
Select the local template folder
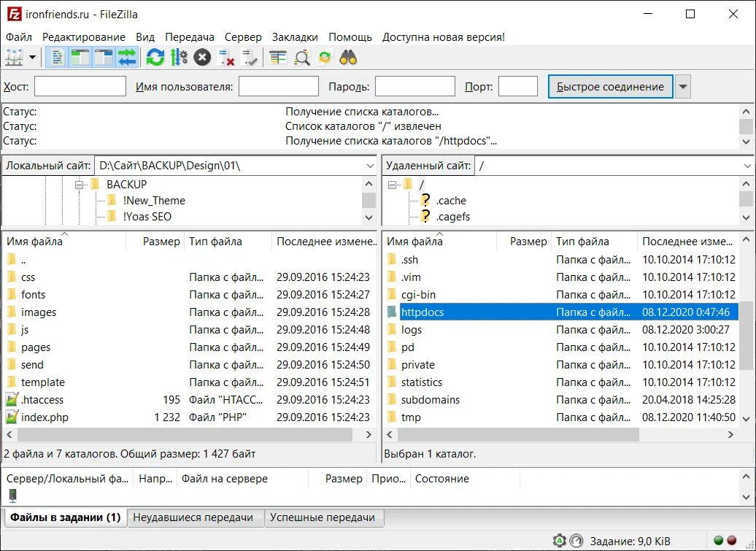tap(43, 382)
